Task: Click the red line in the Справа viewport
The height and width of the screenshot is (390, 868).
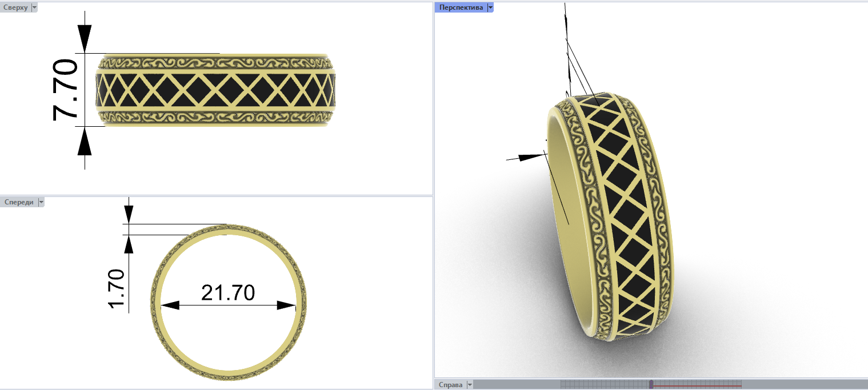Action: click(x=697, y=387)
